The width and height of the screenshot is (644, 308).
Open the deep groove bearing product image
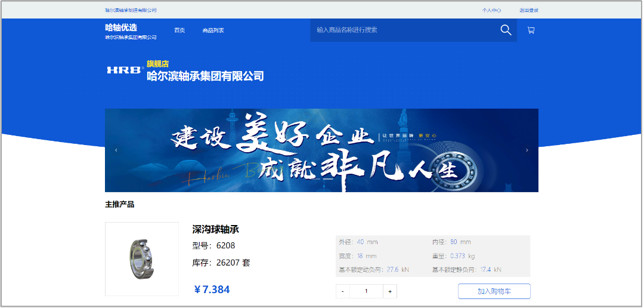[x=142, y=259]
